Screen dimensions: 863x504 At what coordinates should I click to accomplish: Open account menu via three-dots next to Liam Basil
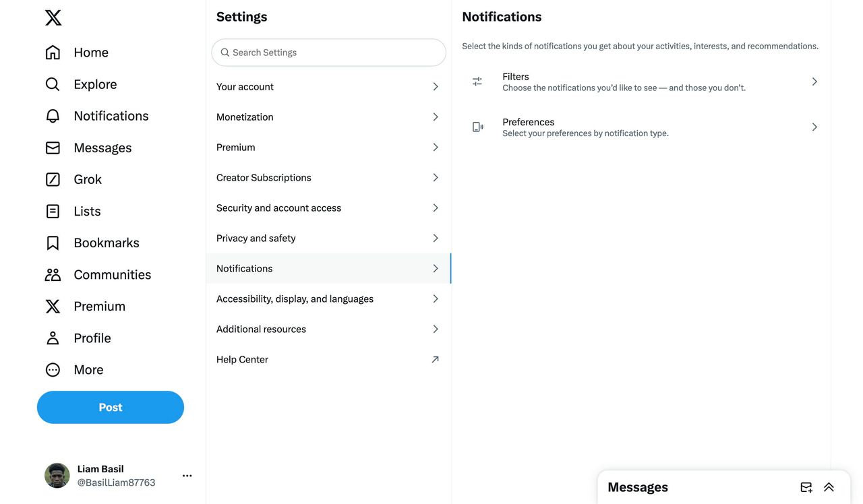coord(187,476)
